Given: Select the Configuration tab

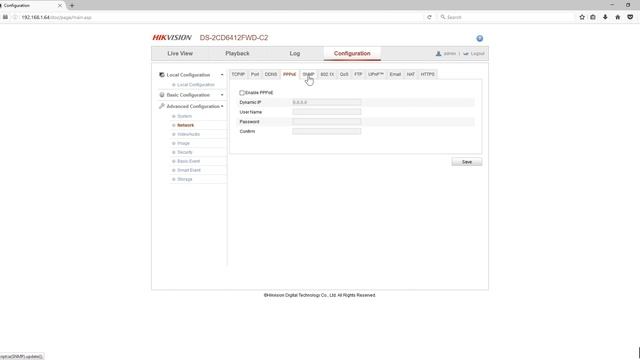Looking at the screenshot, I should click(x=352, y=53).
